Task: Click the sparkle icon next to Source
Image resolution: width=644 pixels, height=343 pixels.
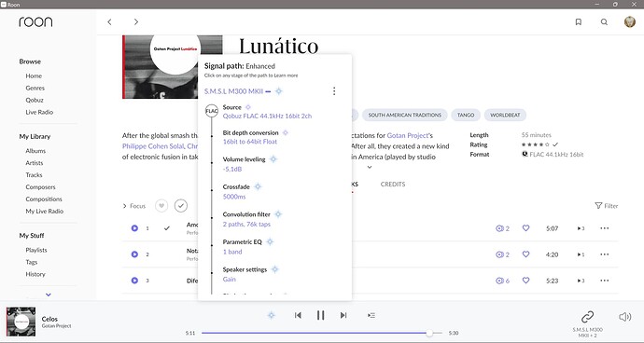Action: [248, 107]
